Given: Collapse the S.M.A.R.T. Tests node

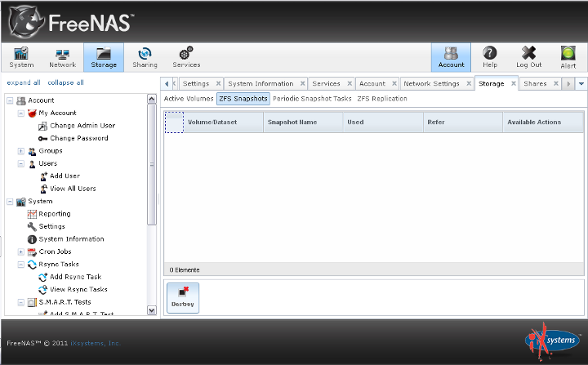Looking at the screenshot, I should tap(21, 302).
